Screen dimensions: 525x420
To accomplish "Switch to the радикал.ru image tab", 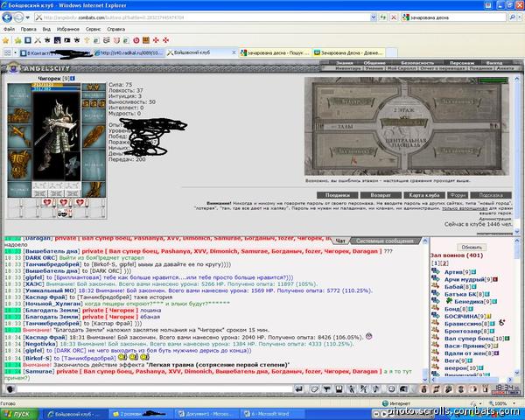I will 129,52.
